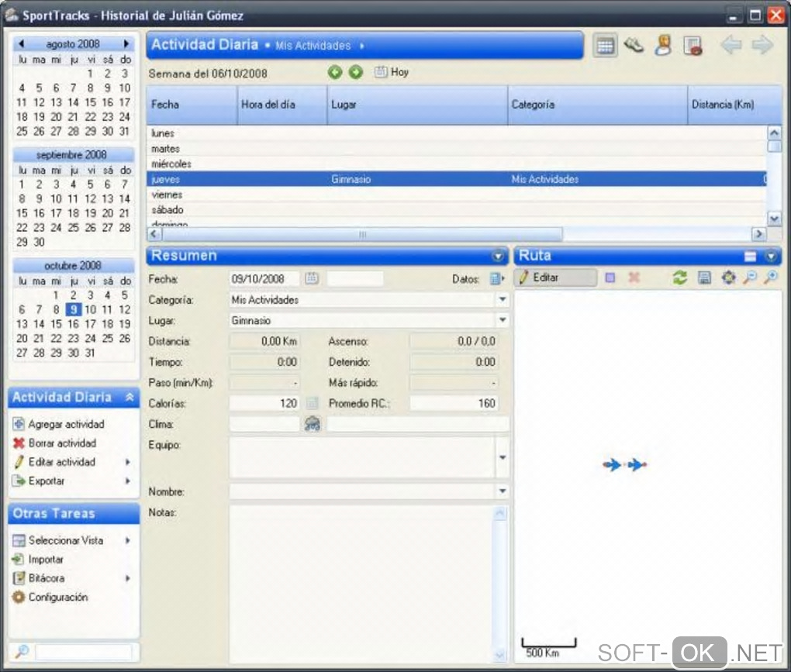This screenshot has width=791, height=672.
Task: Open route map settings gear icon
Action: [x=728, y=277]
